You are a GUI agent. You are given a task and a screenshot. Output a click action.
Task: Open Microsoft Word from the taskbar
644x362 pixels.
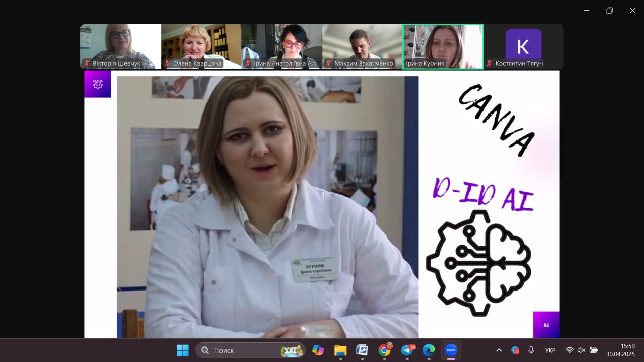pyautogui.click(x=362, y=350)
